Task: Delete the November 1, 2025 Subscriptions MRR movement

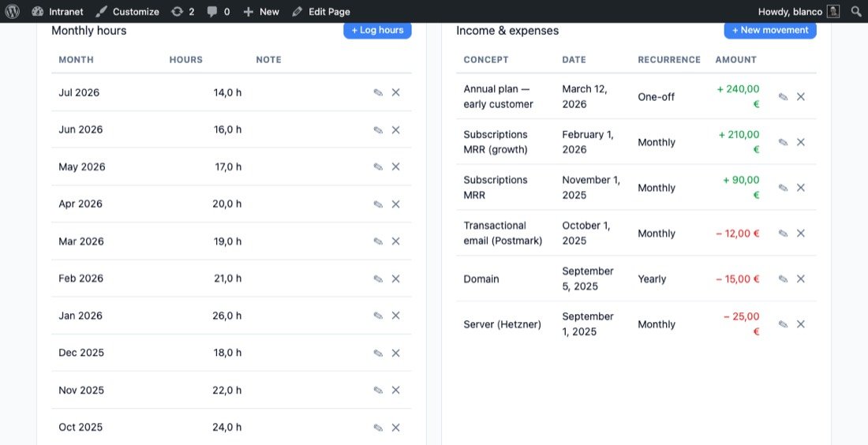Action: click(x=801, y=188)
